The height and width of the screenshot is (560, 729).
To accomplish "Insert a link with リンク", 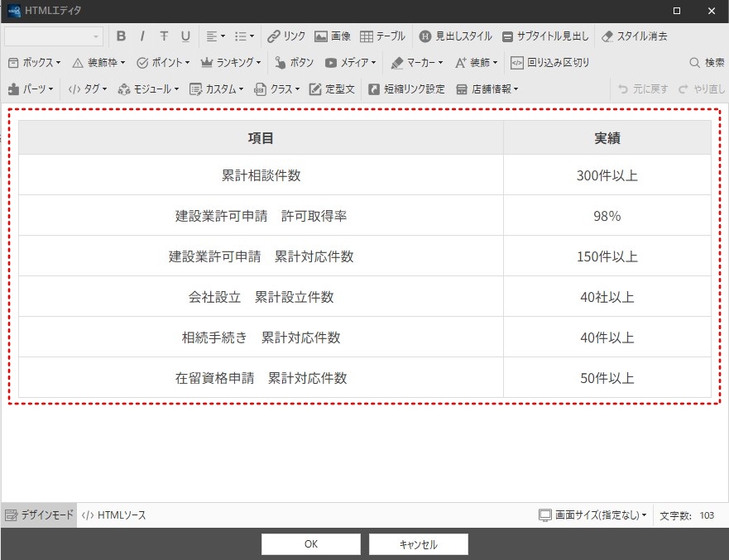I will click(x=286, y=36).
